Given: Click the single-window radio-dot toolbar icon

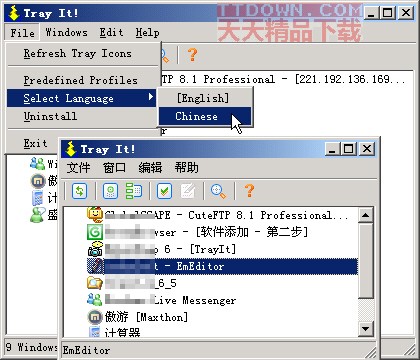Looking at the screenshot, I should (110, 191).
